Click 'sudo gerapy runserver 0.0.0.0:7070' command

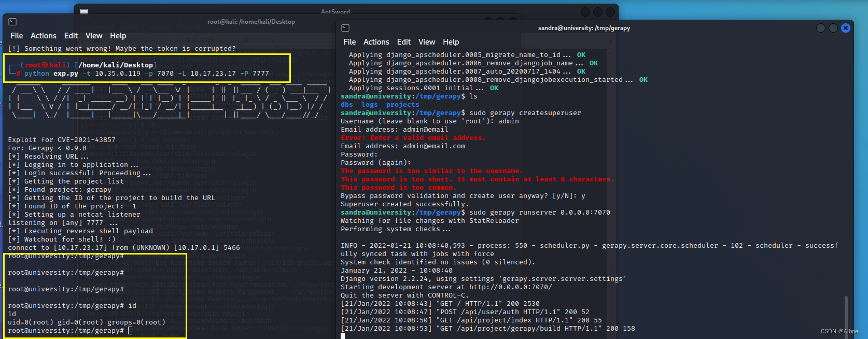(x=540, y=213)
